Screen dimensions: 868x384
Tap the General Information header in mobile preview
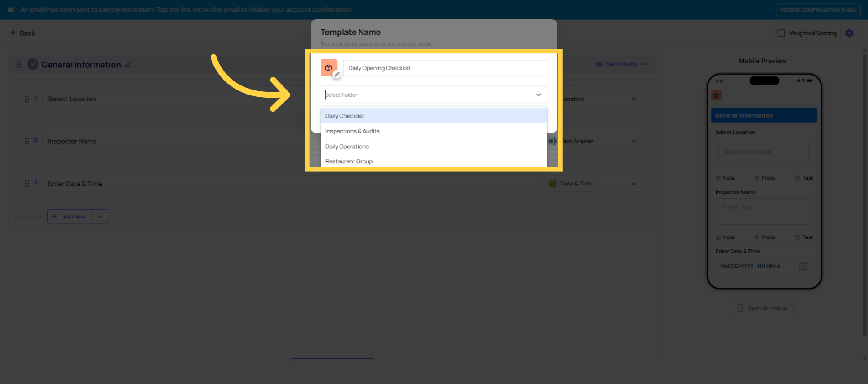pos(764,115)
